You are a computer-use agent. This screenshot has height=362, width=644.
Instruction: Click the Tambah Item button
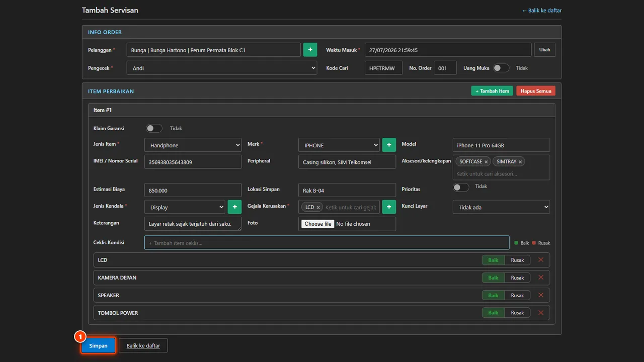492,91
